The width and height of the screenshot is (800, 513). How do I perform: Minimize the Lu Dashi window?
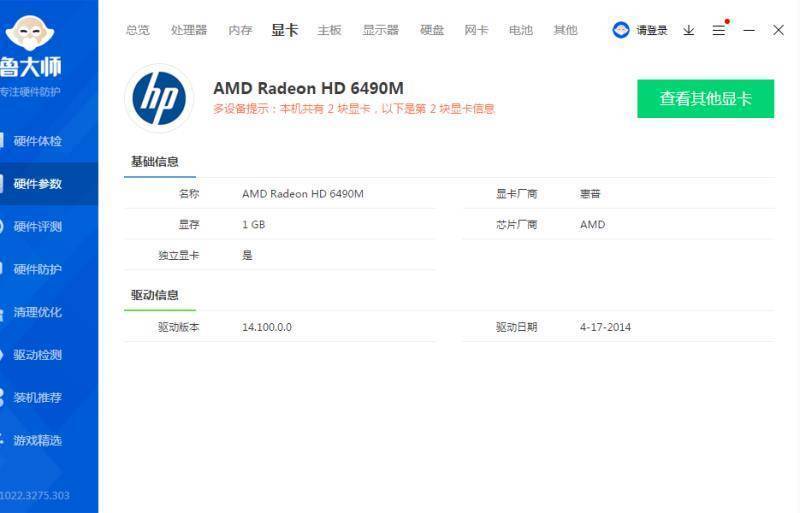748,30
